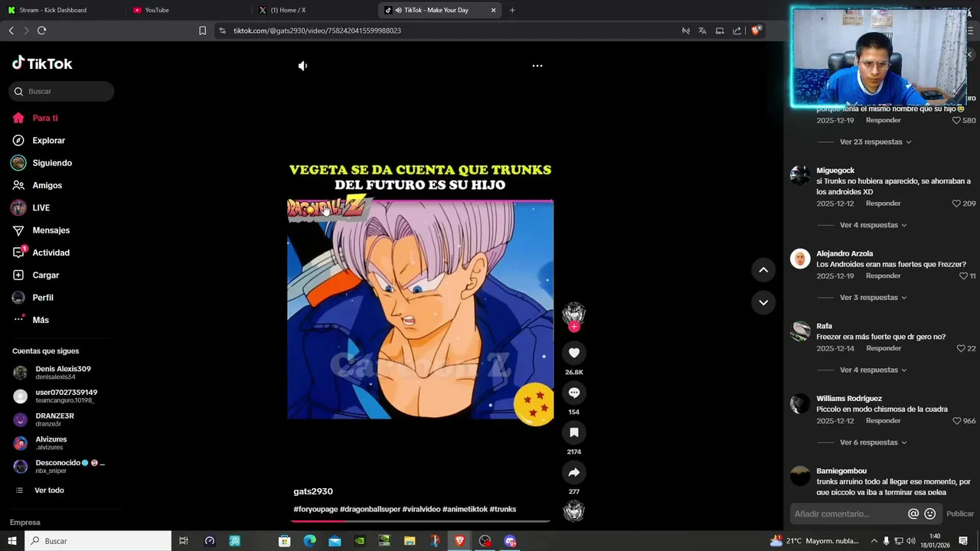The width and height of the screenshot is (980, 551).
Task: Open comments via speech bubble icon
Action: point(574,393)
